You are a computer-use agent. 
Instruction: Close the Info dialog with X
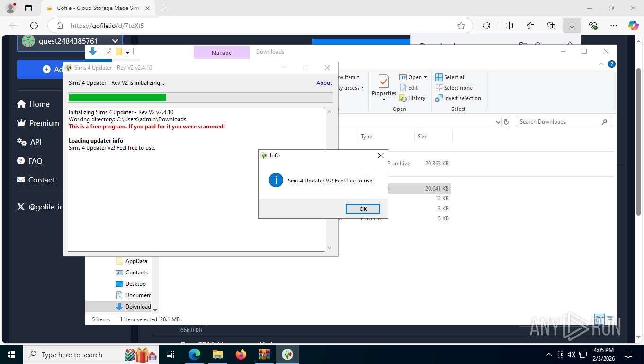[x=381, y=155]
